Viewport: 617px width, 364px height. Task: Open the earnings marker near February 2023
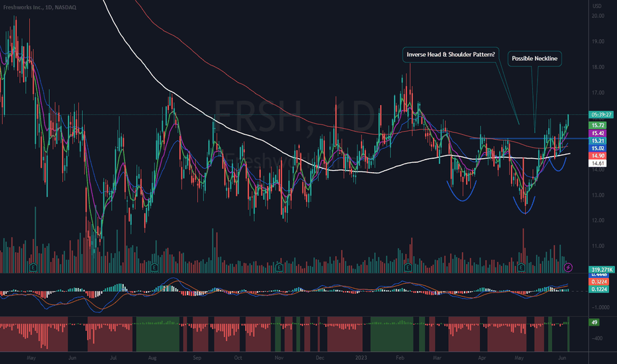[408, 267]
